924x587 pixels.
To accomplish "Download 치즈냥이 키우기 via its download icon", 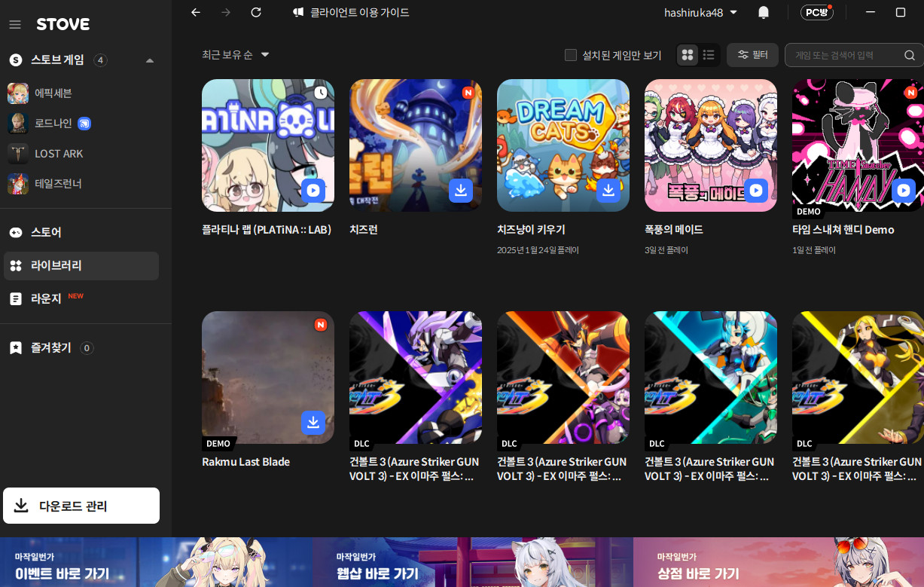I will tap(608, 190).
